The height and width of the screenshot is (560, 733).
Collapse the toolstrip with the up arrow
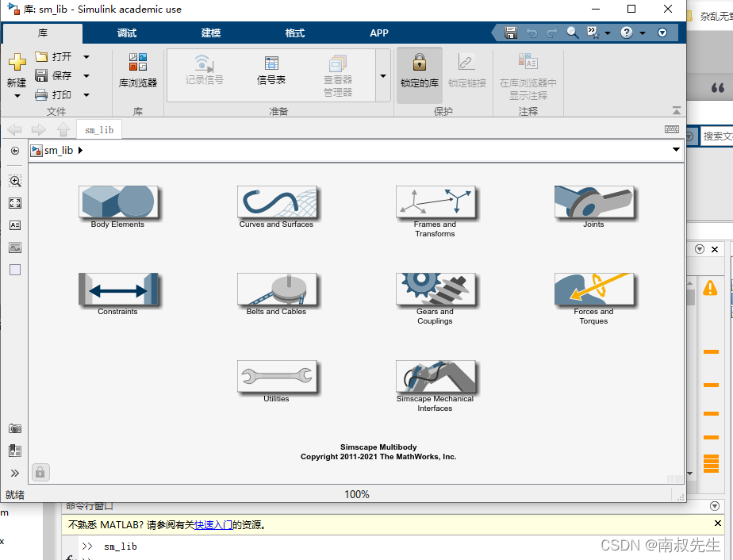pos(676,111)
